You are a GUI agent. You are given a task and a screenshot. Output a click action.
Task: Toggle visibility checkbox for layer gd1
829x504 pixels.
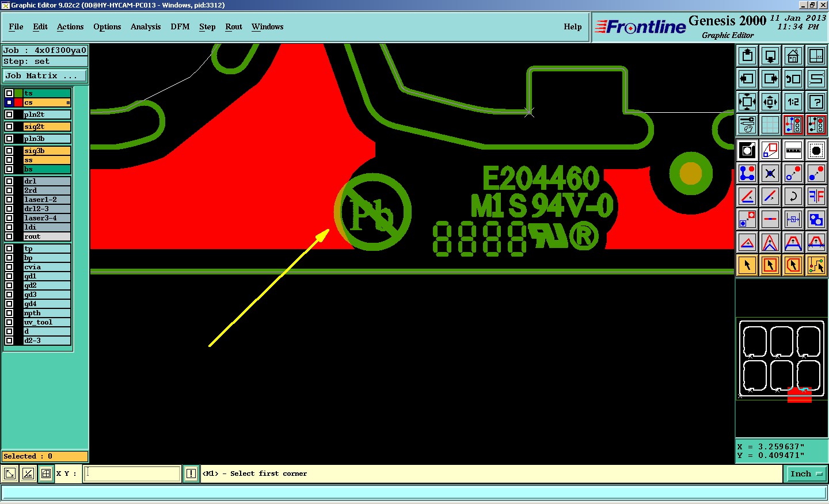(9, 276)
